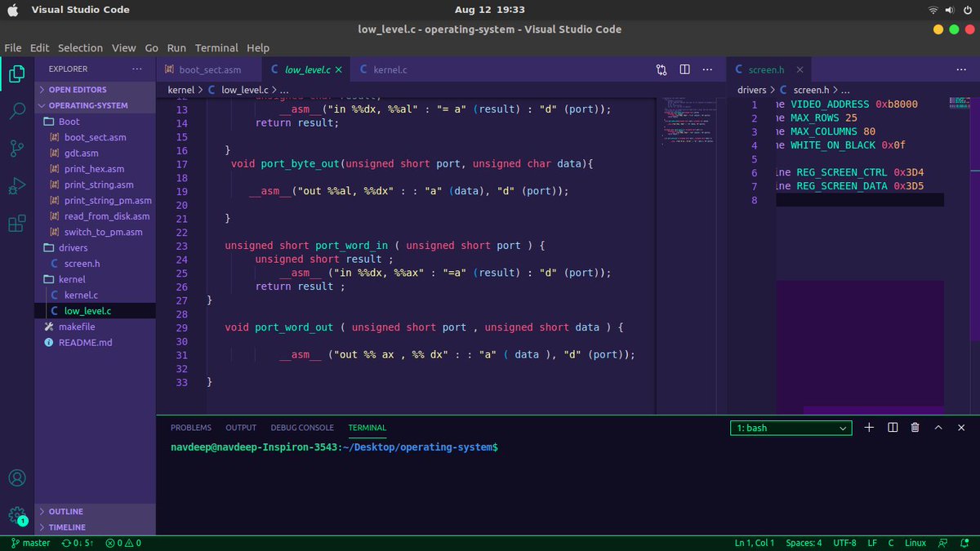Screen dimensions: 980x551
Task: Open errors and warnings count in status bar
Action: (123, 543)
